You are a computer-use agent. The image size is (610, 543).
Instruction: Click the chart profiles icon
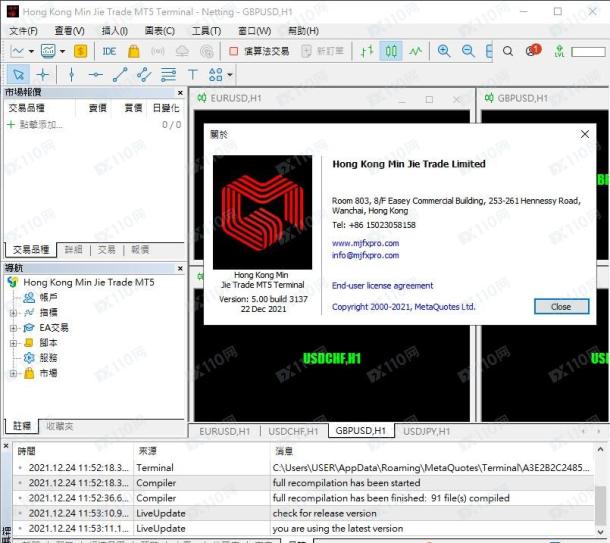coord(48,51)
